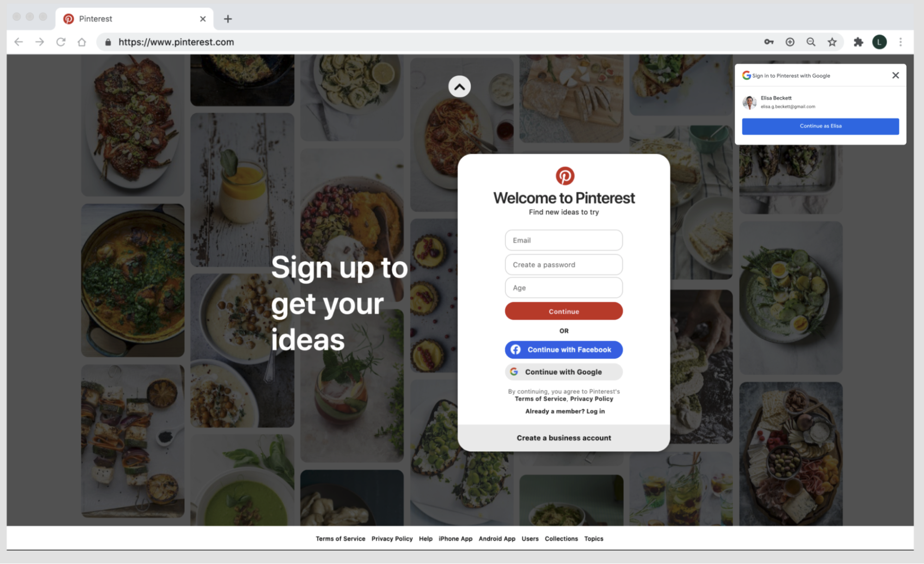Click the home icon in browser toolbar
Viewport: 924px width, 564px height.
81,42
